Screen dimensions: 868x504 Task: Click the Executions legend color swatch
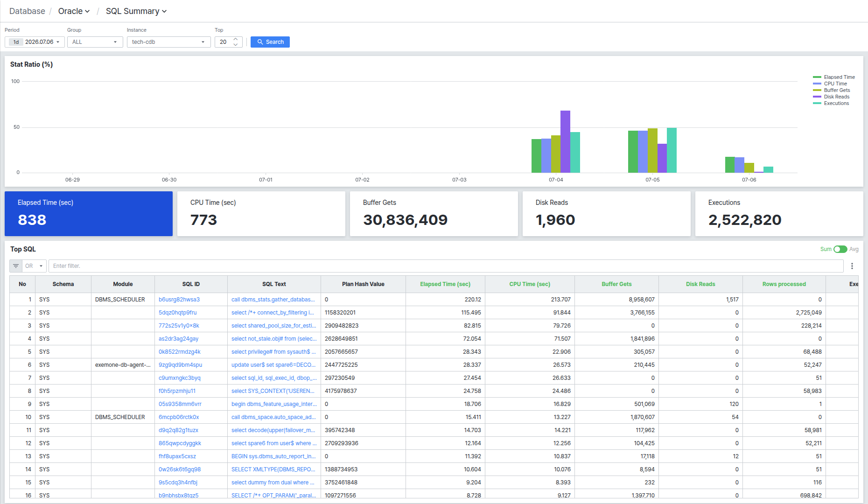pos(817,103)
